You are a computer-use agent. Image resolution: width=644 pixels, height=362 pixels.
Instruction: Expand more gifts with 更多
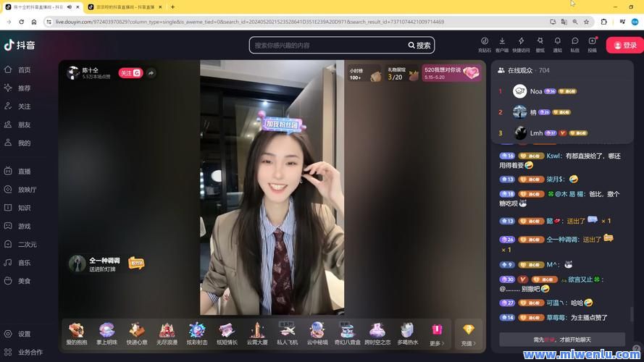[436, 334]
